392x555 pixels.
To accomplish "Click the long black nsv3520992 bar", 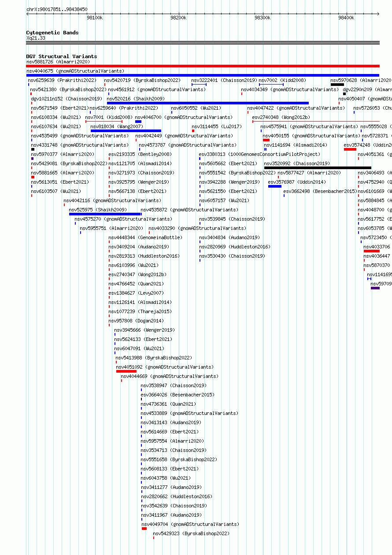I will click(x=318, y=168).
